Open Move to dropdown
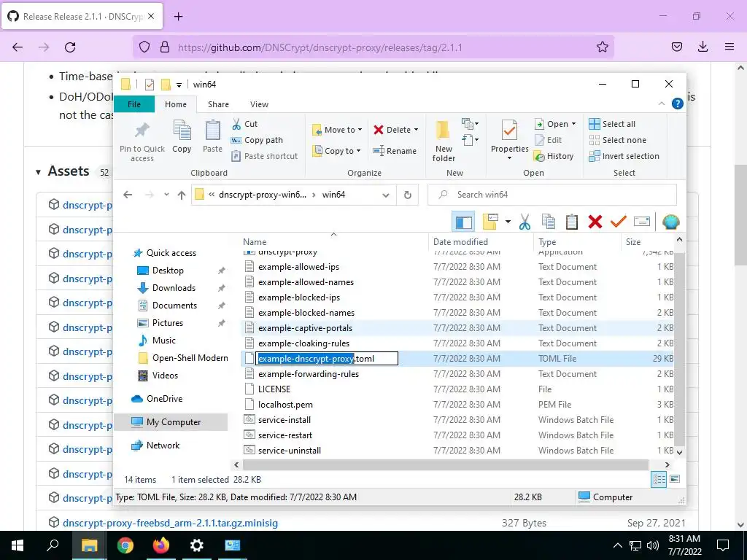The height and width of the screenshot is (560, 747). (337, 130)
